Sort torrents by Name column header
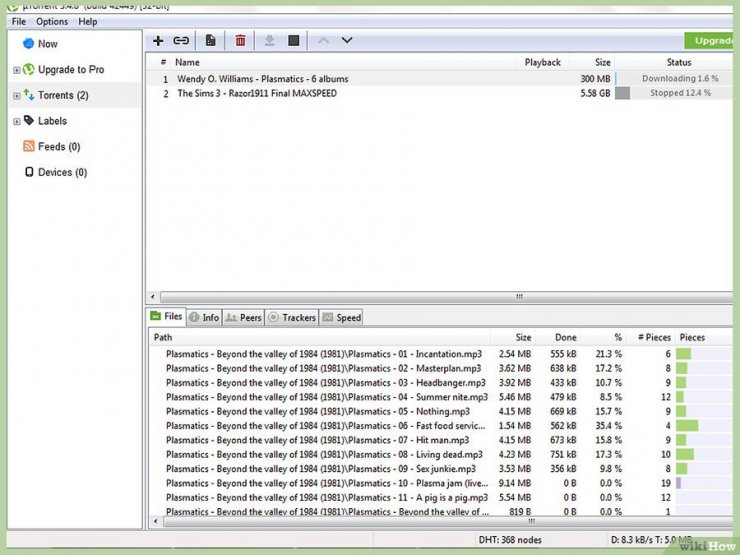Screen dimensions: 740x555 (187, 62)
